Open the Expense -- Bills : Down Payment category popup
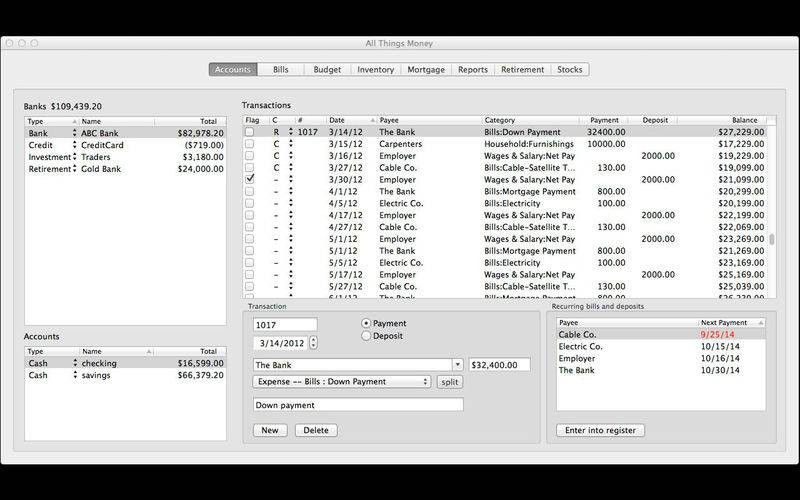The height and width of the screenshot is (500, 800). coord(342,382)
